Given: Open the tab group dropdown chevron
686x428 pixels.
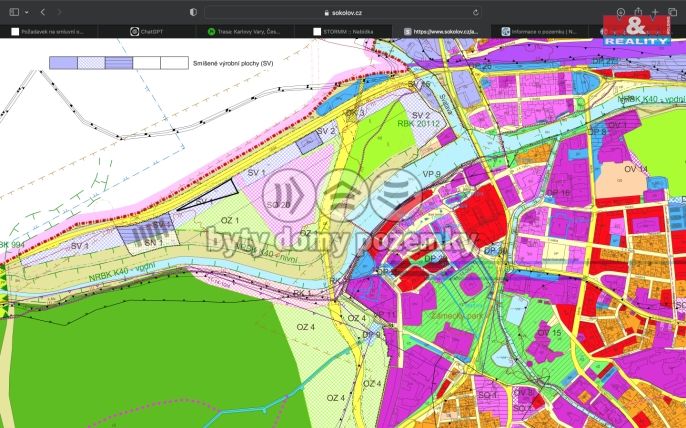Looking at the screenshot, I should pos(27,11).
